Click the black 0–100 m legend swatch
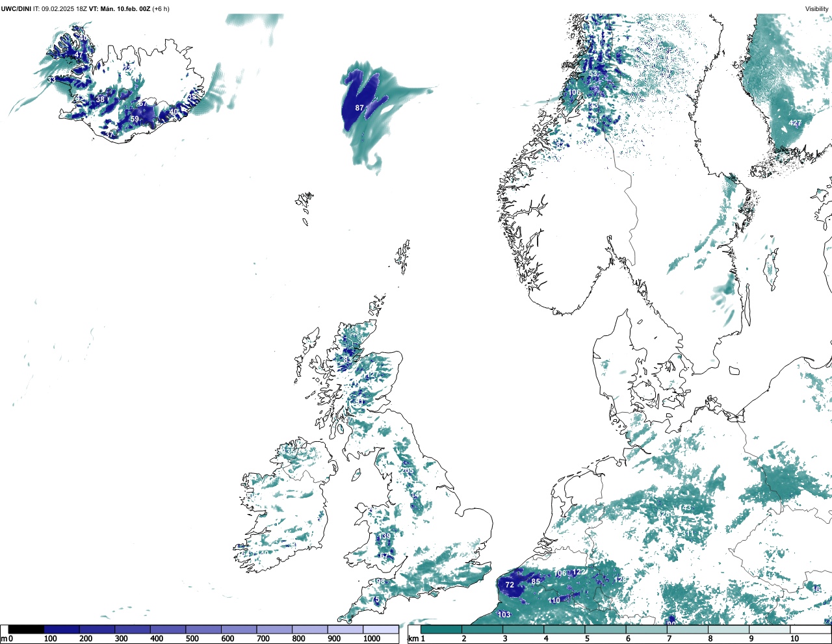832x644 pixels. tap(26, 629)
